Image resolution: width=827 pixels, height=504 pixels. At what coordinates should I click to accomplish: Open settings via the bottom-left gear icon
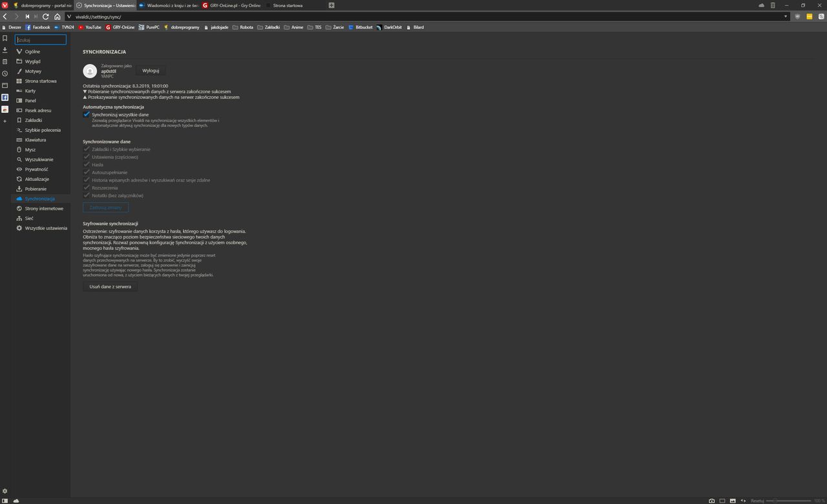(5, 491)
